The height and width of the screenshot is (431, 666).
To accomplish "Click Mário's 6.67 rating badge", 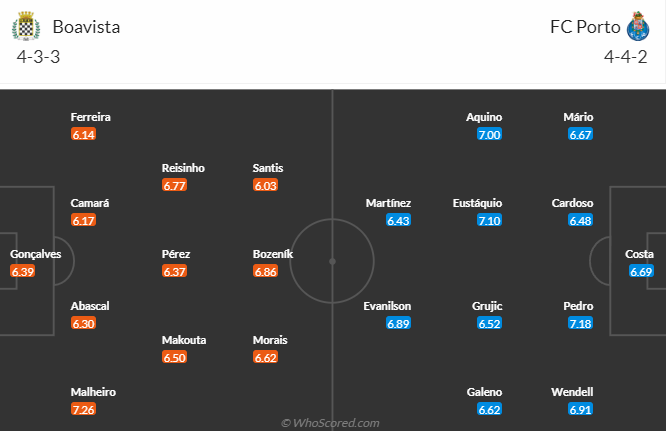I will click(x=580, y=135).
